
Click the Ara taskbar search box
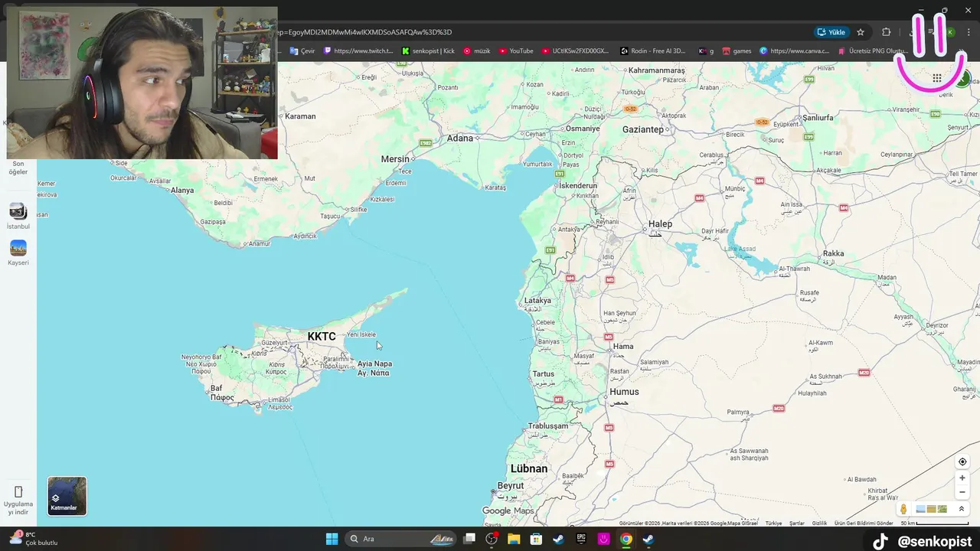tap(401, 539)
